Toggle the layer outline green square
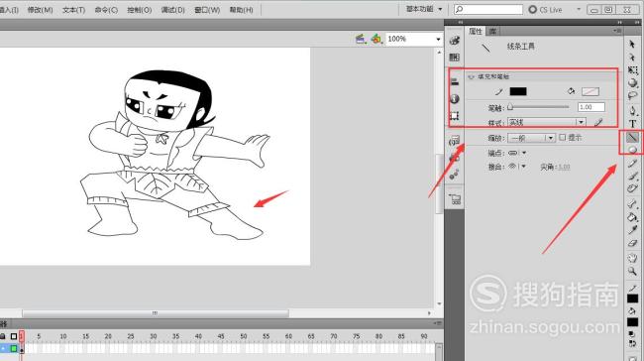 click(14, 349)
